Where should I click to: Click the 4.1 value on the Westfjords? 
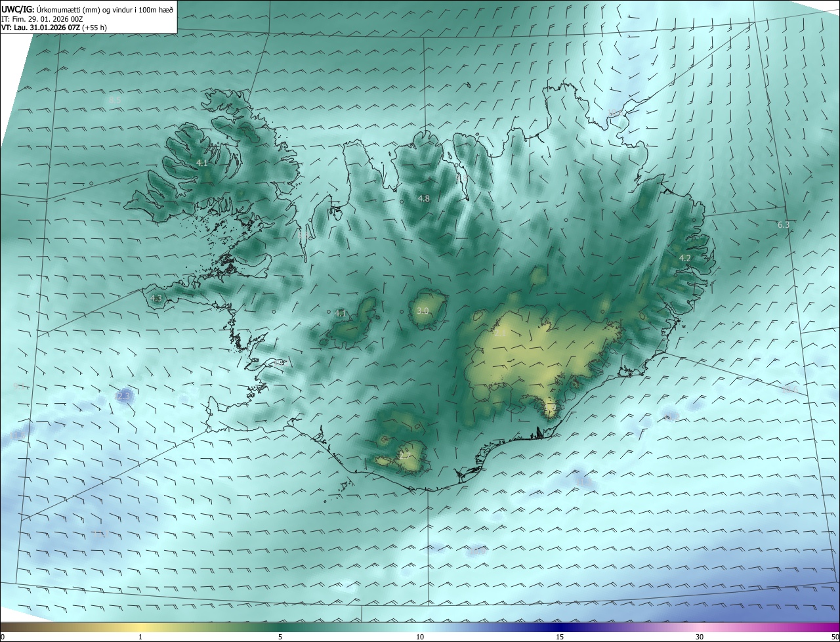tap(202, 163)
